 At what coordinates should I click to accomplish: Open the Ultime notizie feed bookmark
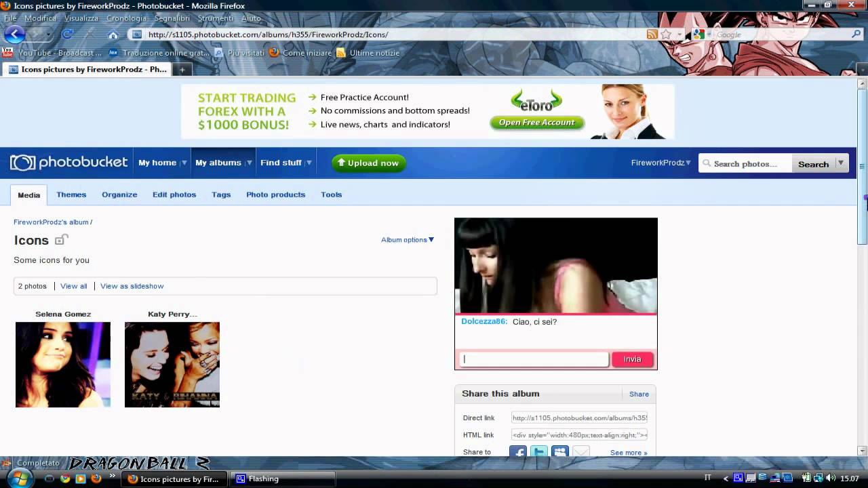(x=368, y=53)
